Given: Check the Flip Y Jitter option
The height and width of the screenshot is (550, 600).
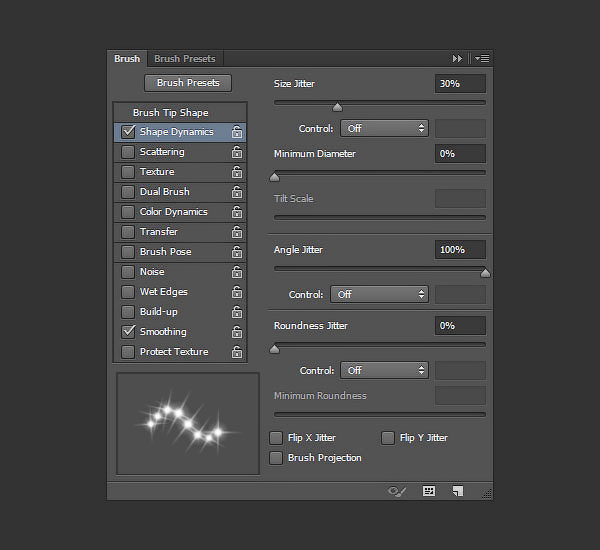Looking at the screenshot, I should (x=388, y=438).
